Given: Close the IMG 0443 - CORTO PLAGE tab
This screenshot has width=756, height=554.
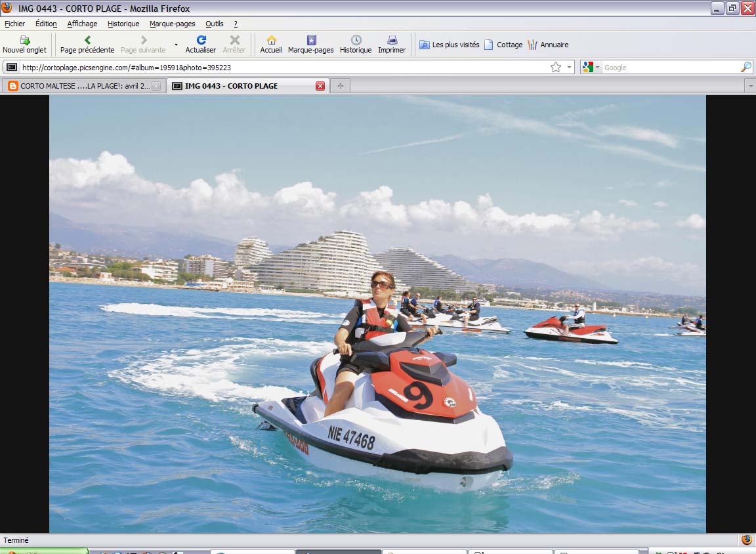Looking at the screenshot, I should 320,86.
